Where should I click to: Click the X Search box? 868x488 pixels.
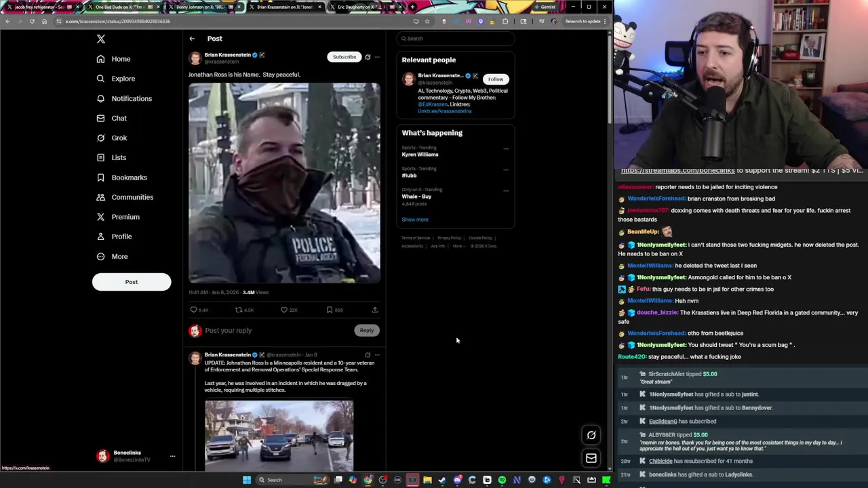tap(455, 39)
